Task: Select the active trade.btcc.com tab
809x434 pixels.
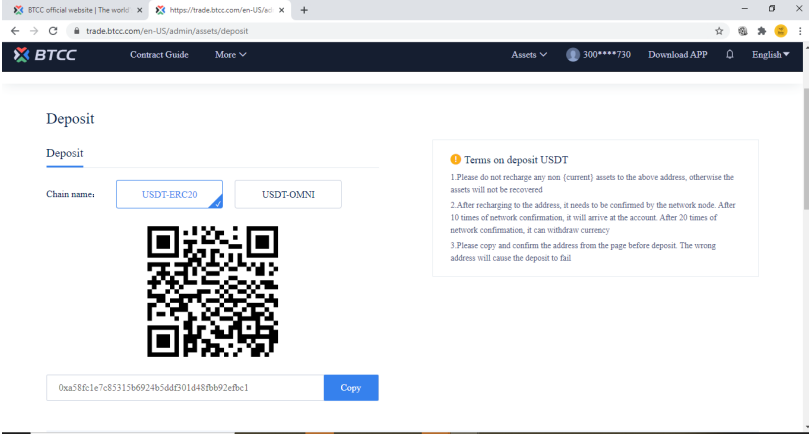Action: [220, 10]
